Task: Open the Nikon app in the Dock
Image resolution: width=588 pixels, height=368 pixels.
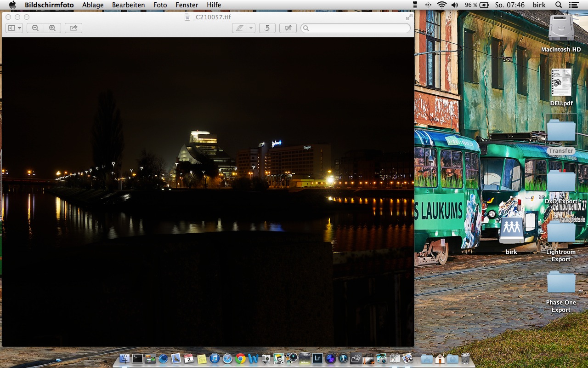Action: (x=305, y=358)
